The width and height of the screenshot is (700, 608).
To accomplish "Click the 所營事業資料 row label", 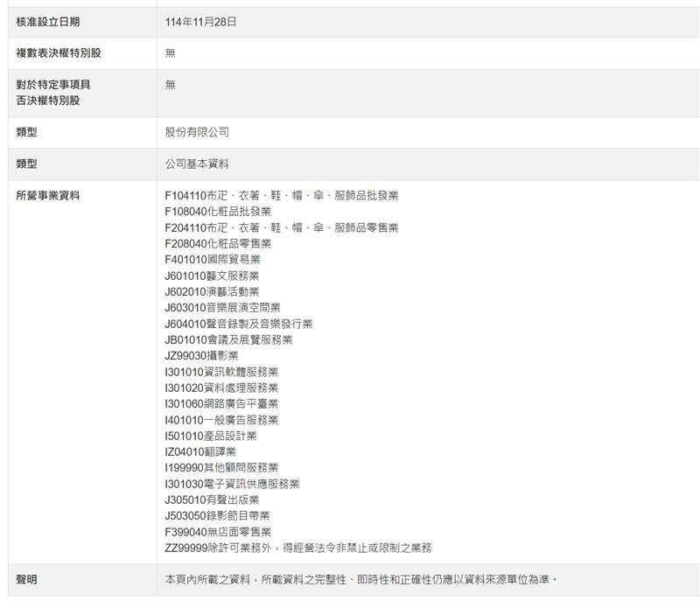I will pos(48,196).
